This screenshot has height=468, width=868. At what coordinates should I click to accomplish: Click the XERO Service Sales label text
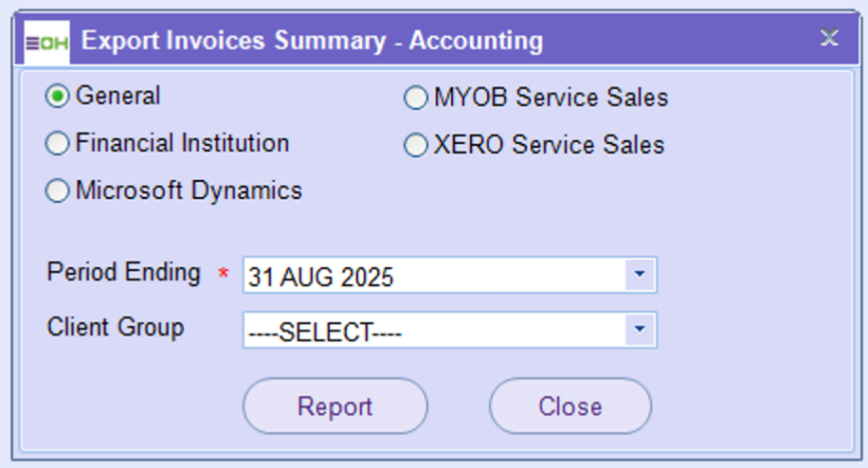coord(549,145)
